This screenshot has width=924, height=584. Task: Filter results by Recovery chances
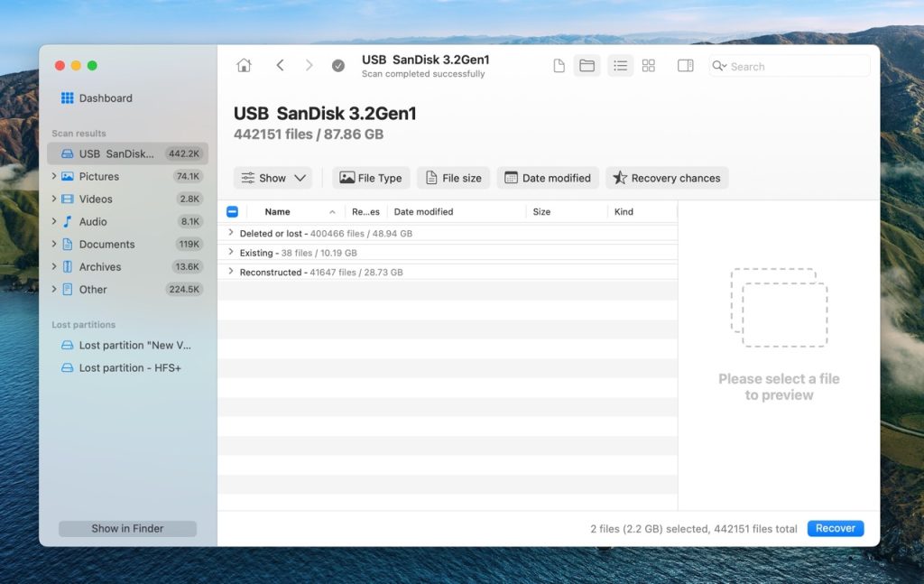coord(667,178)
